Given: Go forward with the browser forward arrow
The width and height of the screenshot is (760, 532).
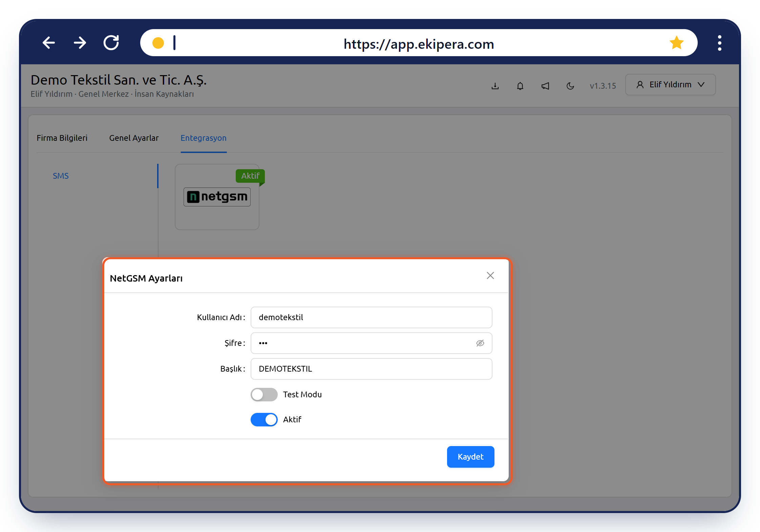Looking at the screenshot, I should pyautogui.click(x=80, y=43).
